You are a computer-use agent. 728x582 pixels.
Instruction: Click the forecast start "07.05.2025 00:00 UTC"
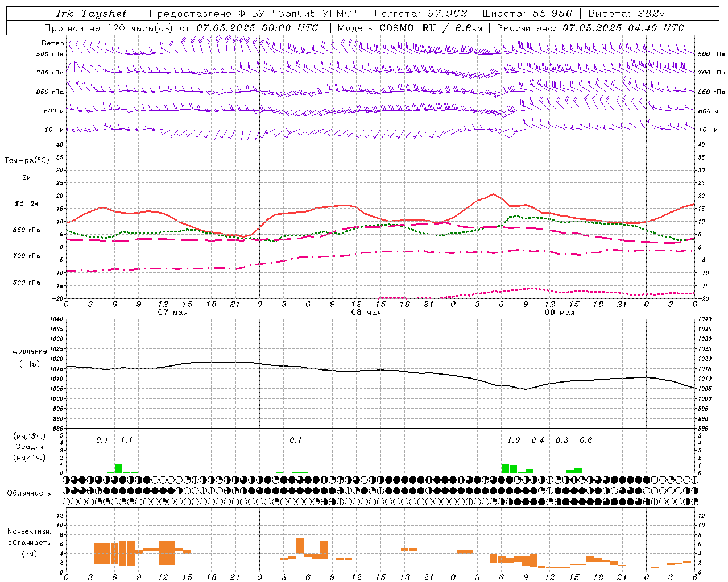(257, 28)
